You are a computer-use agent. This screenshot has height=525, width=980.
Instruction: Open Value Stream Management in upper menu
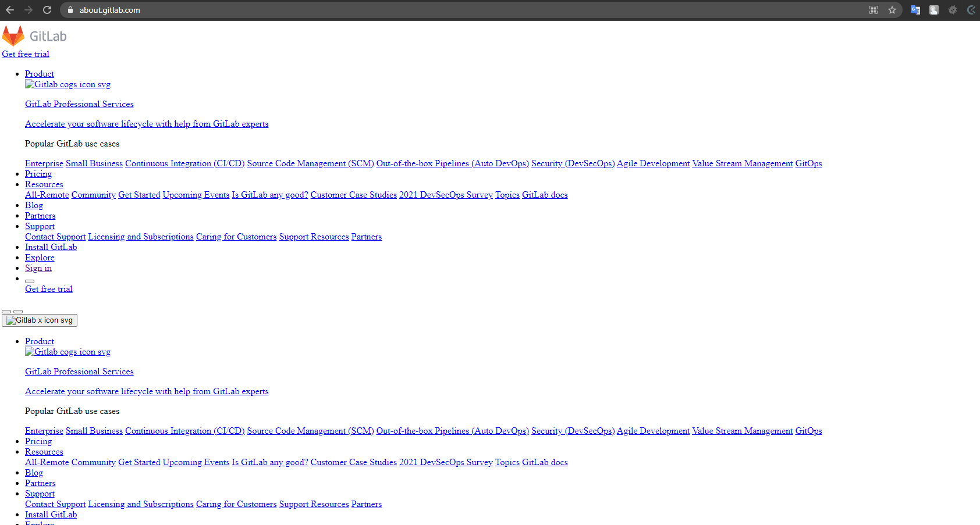point(743,163)
